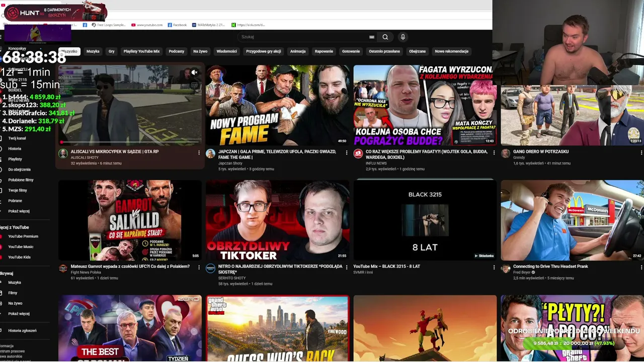Open the NOWY PROGRAM FAME thumbnail
644x362 pixels.
277,105
